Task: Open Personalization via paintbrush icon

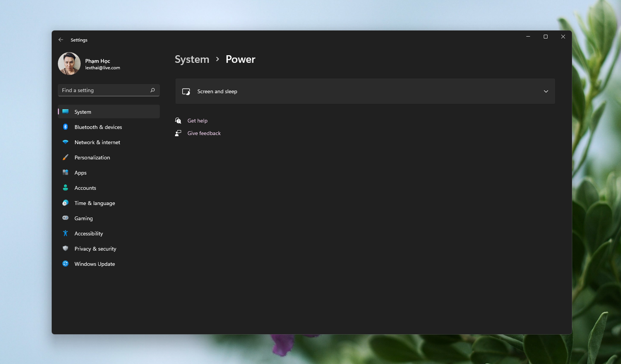Action: pos(65,158)
